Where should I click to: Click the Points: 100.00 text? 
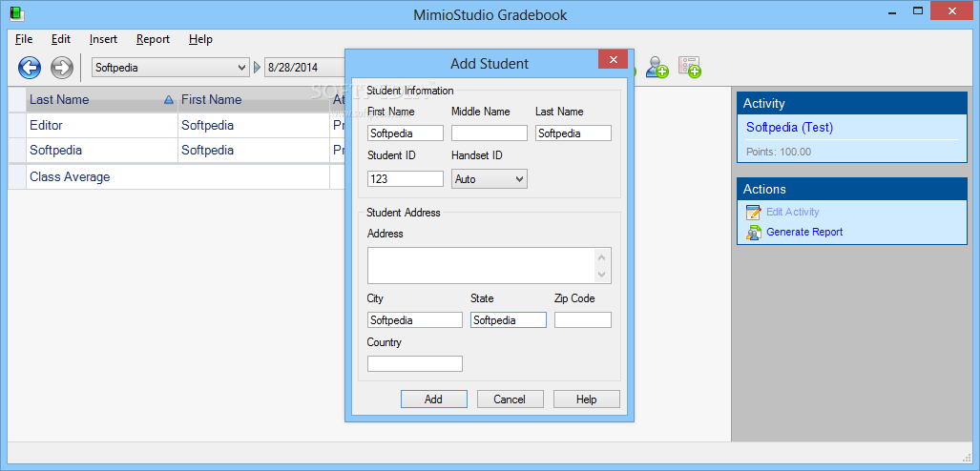778,152
